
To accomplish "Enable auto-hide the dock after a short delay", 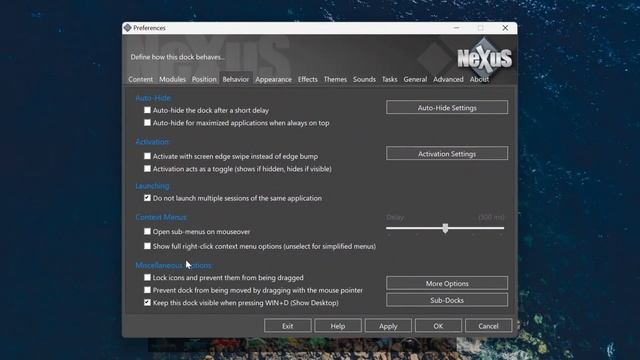I will [x=147, y=110].
